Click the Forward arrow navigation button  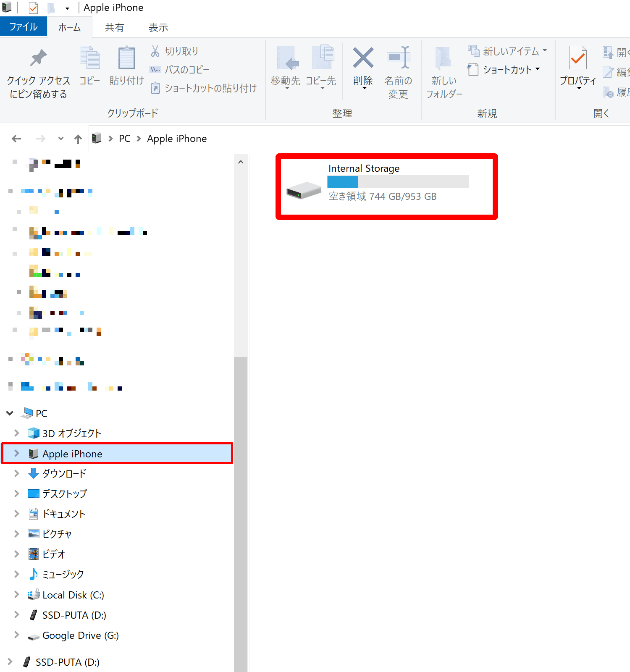[x=41, y=139]
